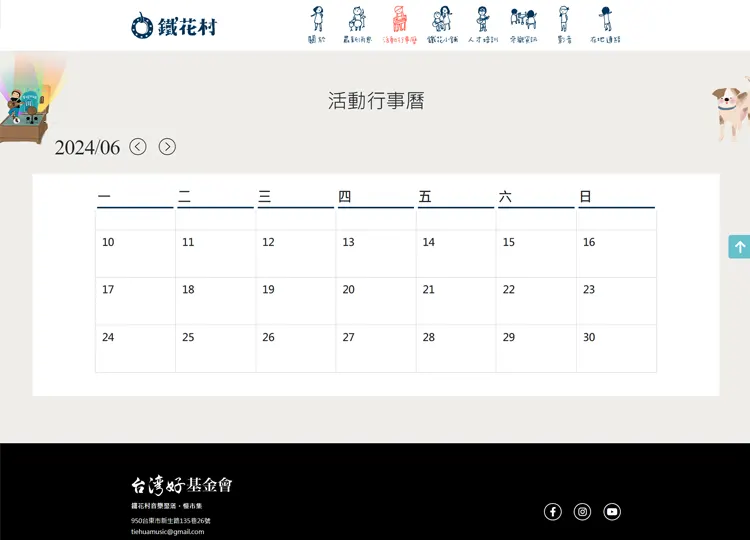Image resolution: width=750 pixels, height=540 pixels.
Task: Open the 影音 navigation icon
Action: pyautogui.click(x=564, y=25)
